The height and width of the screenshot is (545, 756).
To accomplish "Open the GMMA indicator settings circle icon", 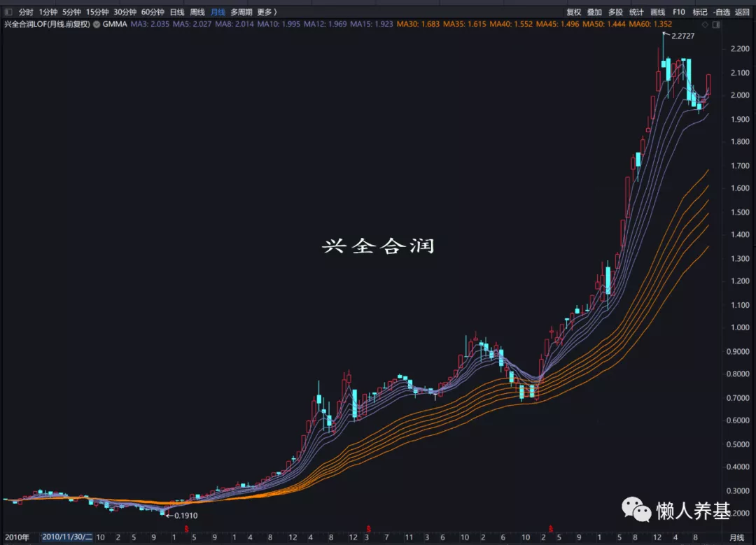I will 96,24.
